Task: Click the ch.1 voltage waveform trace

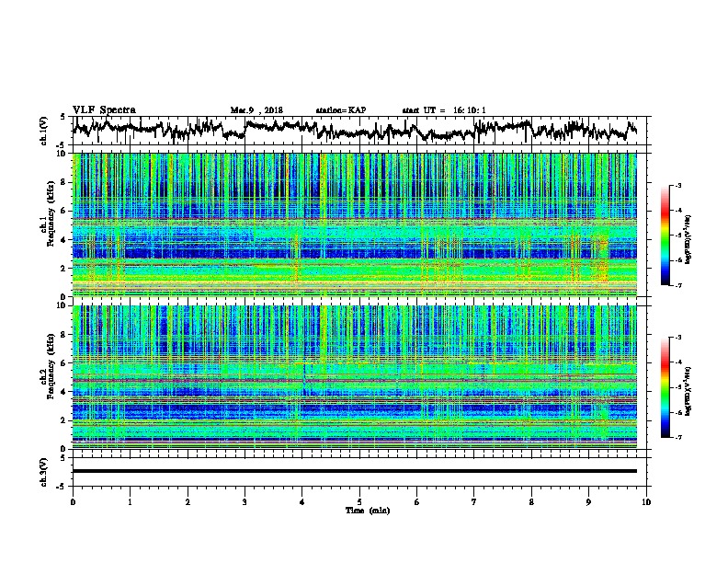Action: coord(355,131)
